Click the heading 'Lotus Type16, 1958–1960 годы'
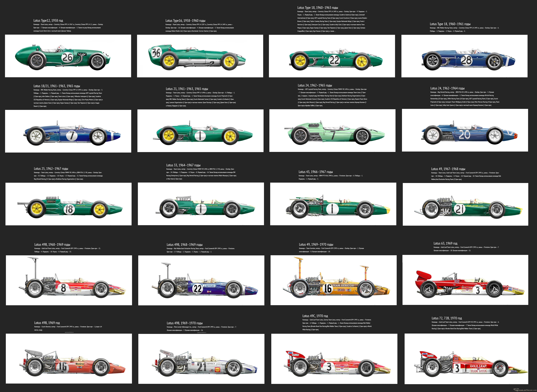 point(185,21)
